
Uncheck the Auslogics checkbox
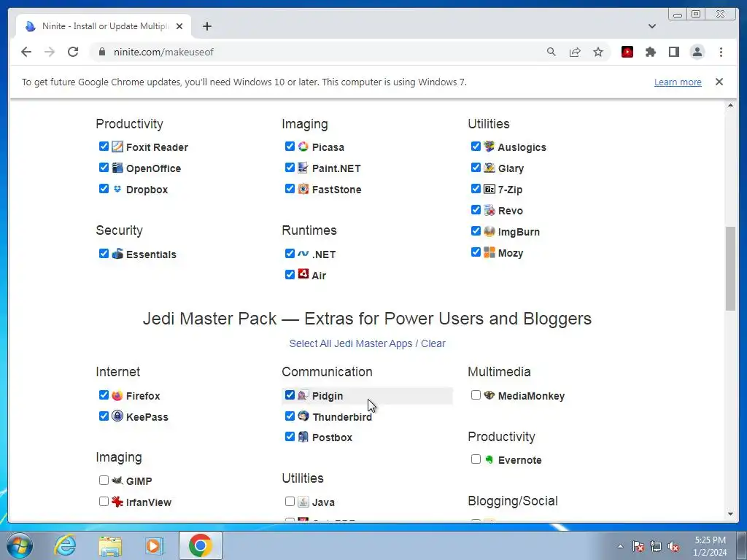pyautogui.click(x=476, y=146)
